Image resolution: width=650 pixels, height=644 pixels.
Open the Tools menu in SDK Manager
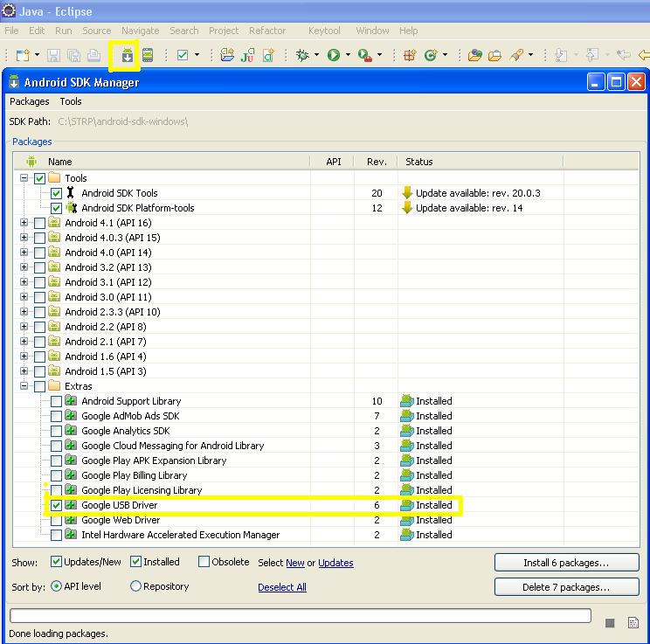point(71,101)
